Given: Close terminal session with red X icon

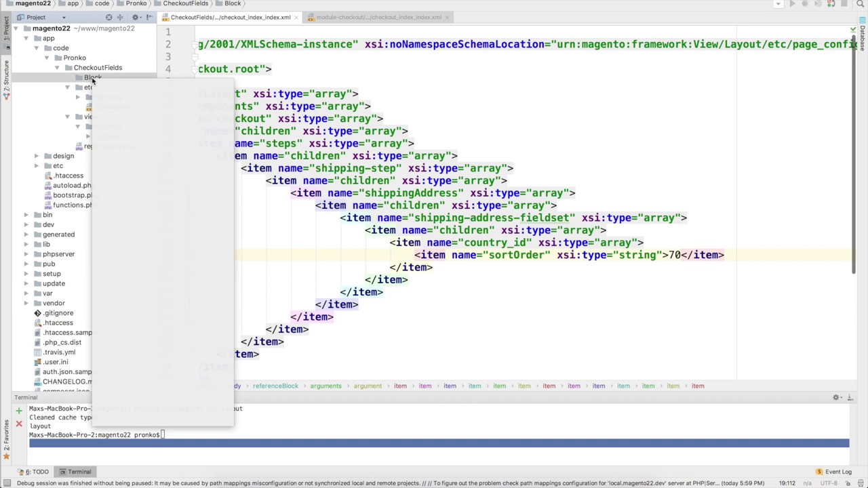Looking at the screenshot, I should coord(19,424).
